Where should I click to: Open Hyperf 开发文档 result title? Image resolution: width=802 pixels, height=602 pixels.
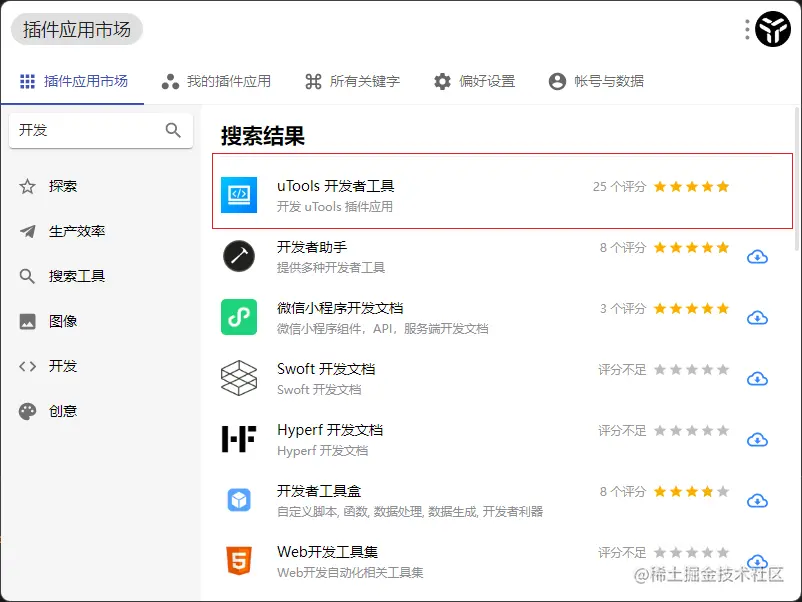tap(330, 431)
